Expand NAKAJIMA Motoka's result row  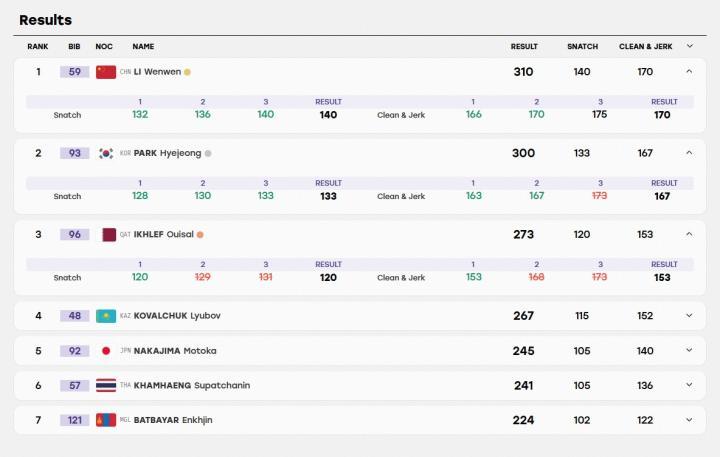(689, 350)
